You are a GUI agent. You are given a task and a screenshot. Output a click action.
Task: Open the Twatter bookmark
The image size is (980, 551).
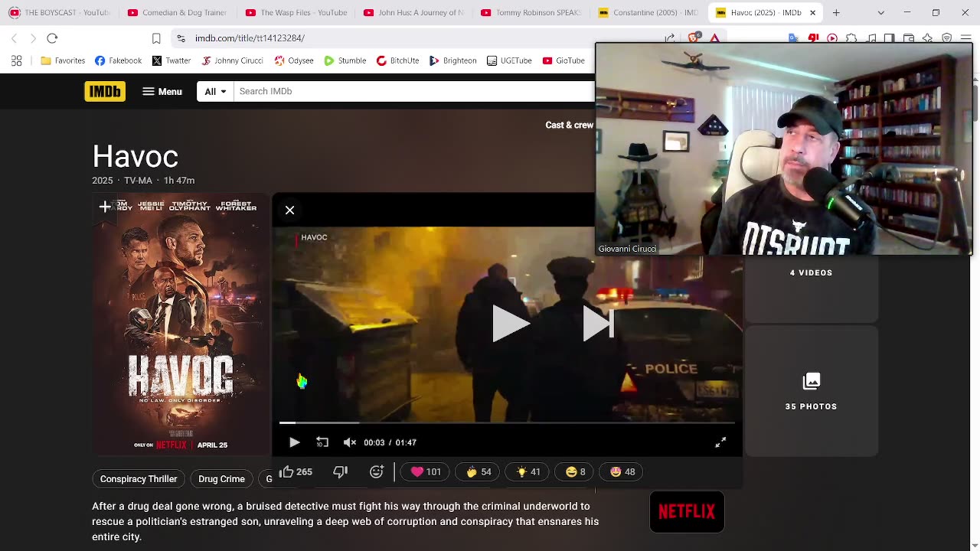coord(171,60)
